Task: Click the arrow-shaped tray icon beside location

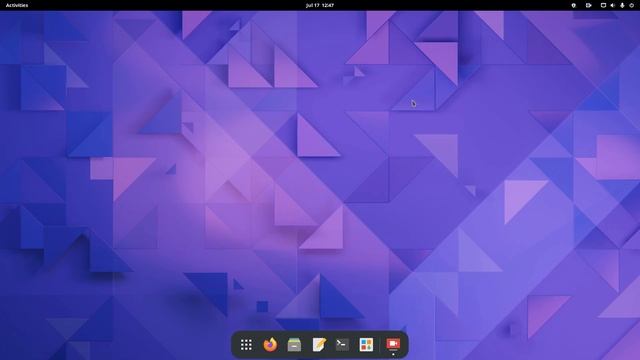Action: [589, 5]
